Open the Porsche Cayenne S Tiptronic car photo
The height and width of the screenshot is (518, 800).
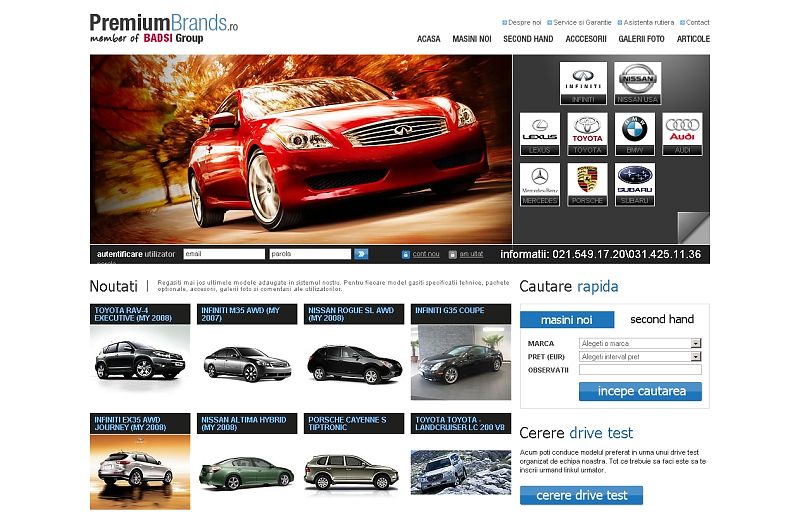352,472
